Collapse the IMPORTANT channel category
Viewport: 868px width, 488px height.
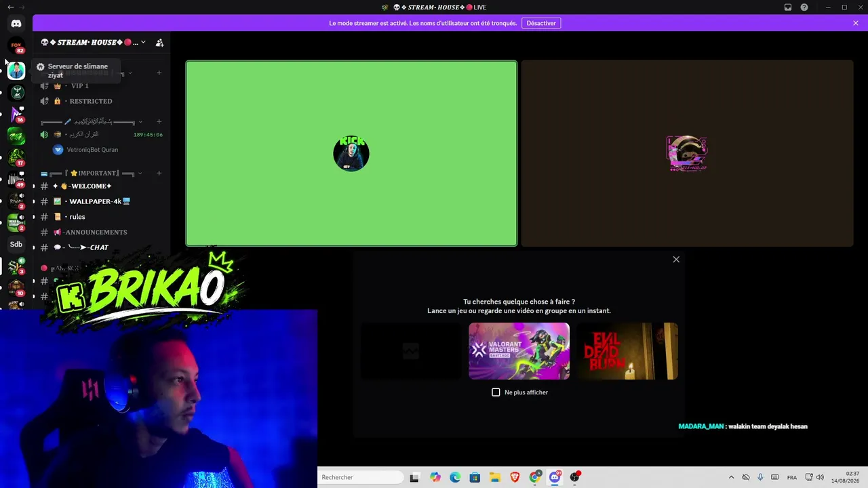pos(140,174)
